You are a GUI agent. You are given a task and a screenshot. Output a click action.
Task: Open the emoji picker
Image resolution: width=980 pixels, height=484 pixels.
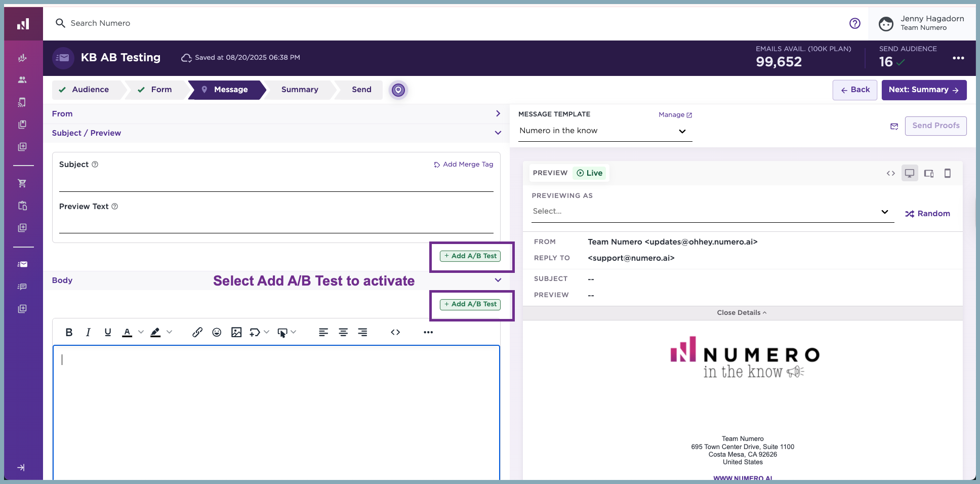[x=217, y=332]
